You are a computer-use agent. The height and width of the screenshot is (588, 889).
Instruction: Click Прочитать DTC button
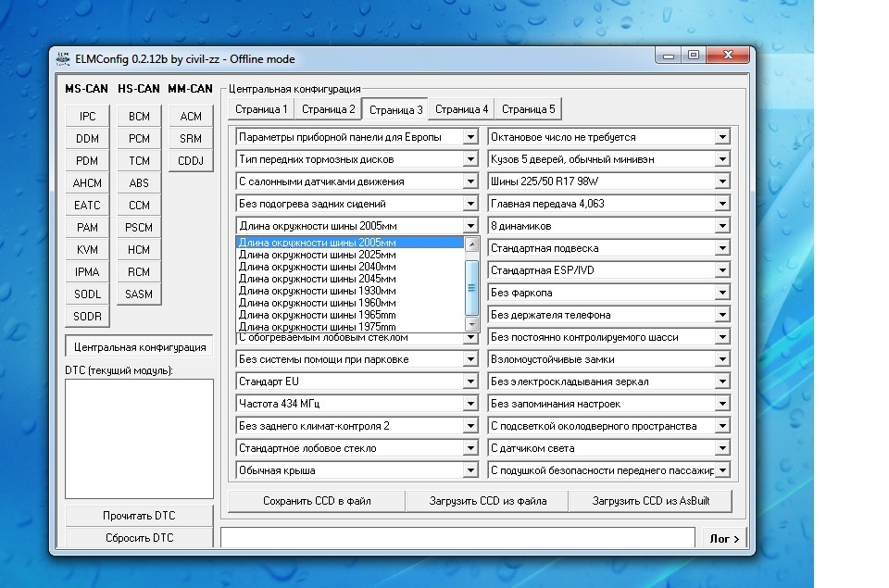139,516
